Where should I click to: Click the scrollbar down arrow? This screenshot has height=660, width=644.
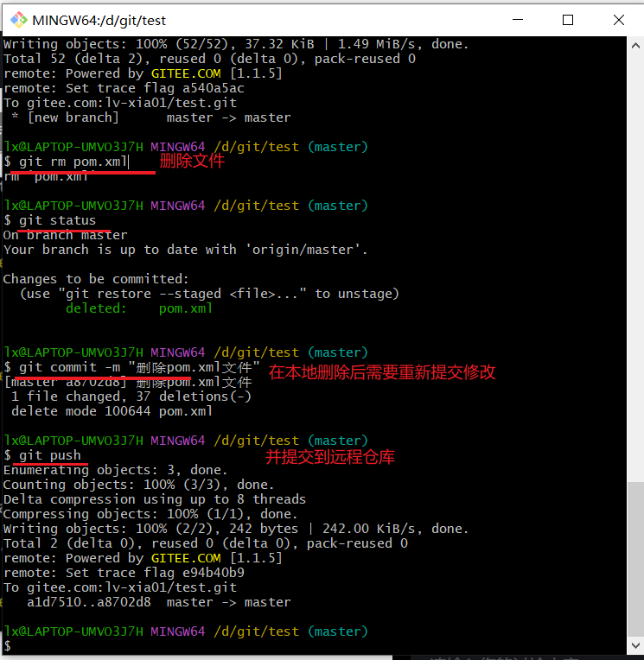click(635, 645)
